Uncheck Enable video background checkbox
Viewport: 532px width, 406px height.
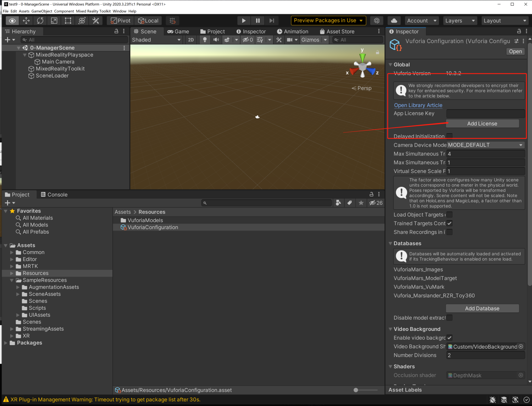click(449, 338)
